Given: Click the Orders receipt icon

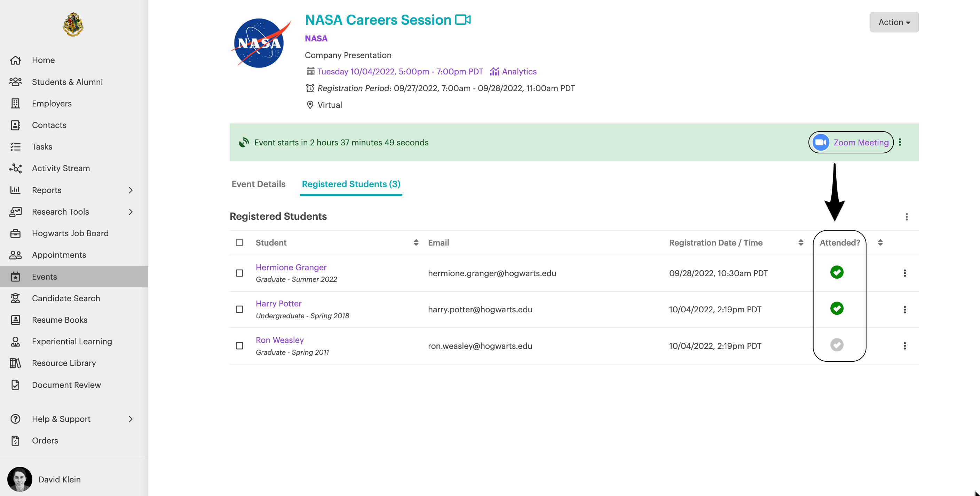Looking at the screenshot, I should click(15, 440).
